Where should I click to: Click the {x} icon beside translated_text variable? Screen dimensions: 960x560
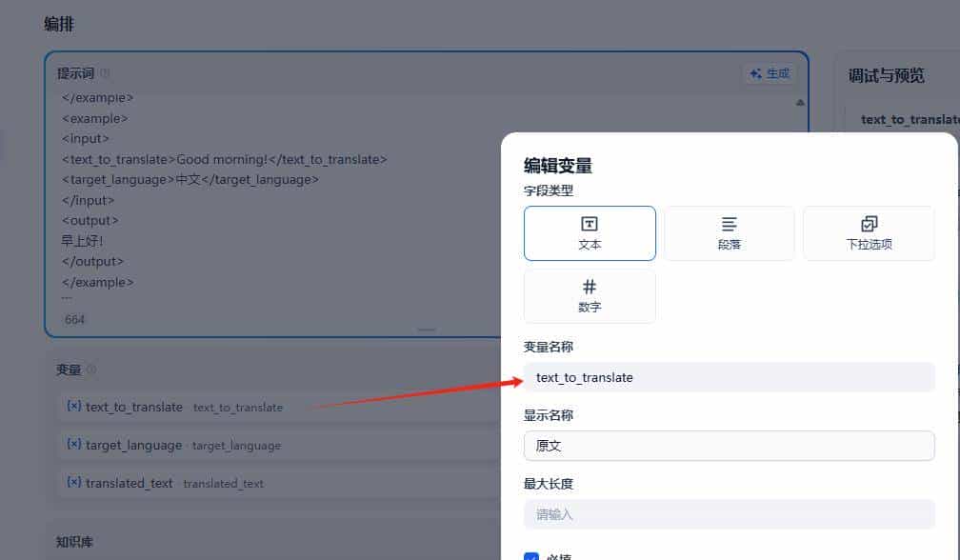click(74, 484)
